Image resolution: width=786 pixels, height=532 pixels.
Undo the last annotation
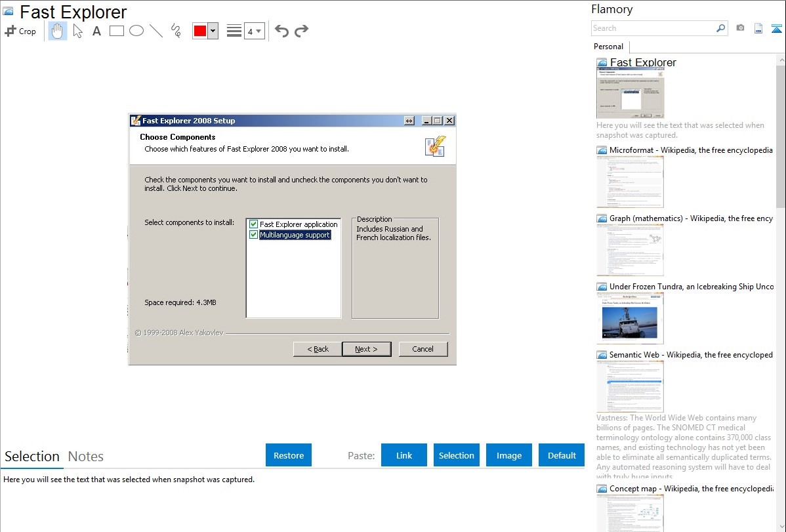281,31
